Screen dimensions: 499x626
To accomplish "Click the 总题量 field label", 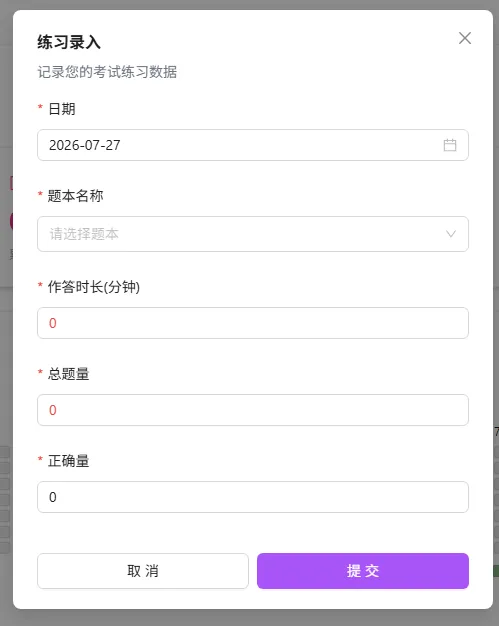I will click(x=69, y=374).
